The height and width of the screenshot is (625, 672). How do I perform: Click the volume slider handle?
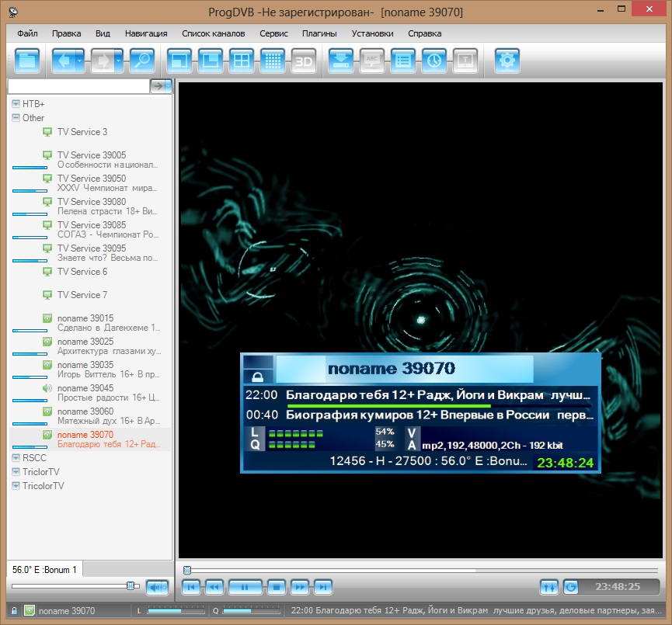pos(131,585)
